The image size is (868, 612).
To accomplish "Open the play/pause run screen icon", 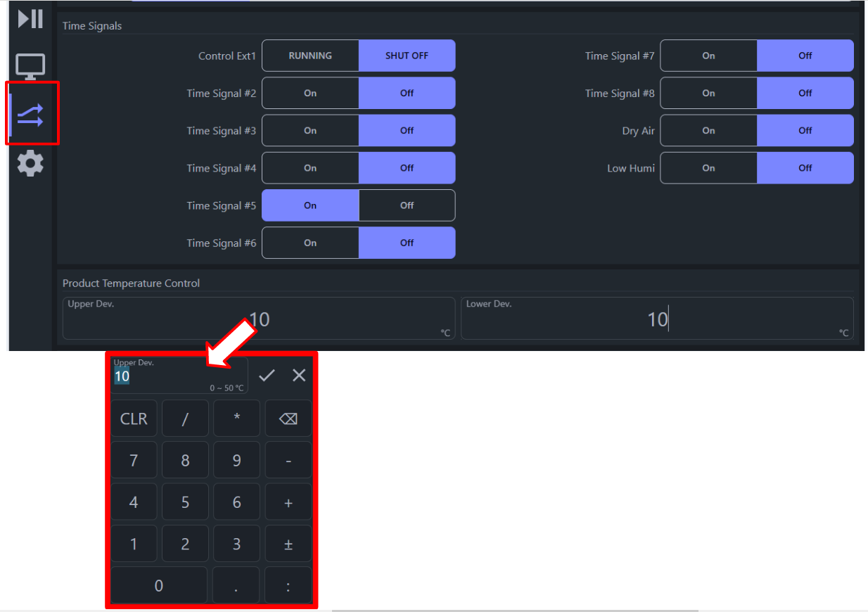I will 31,19.
